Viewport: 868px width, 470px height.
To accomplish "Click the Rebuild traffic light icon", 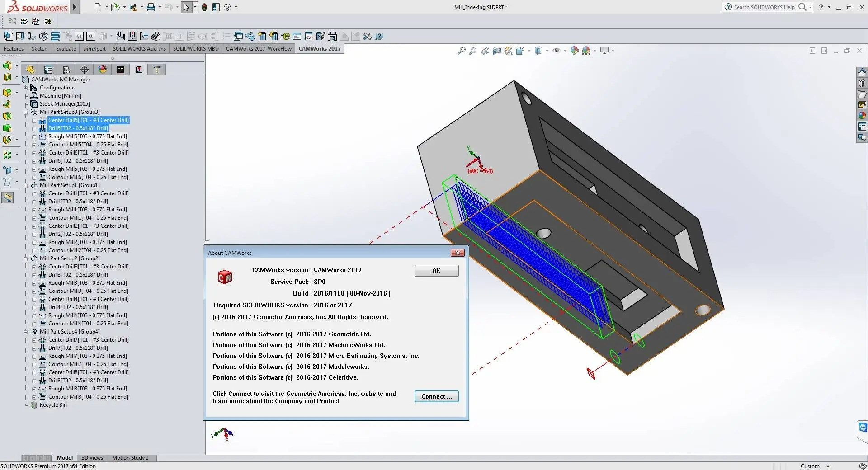I will (204, 7).
